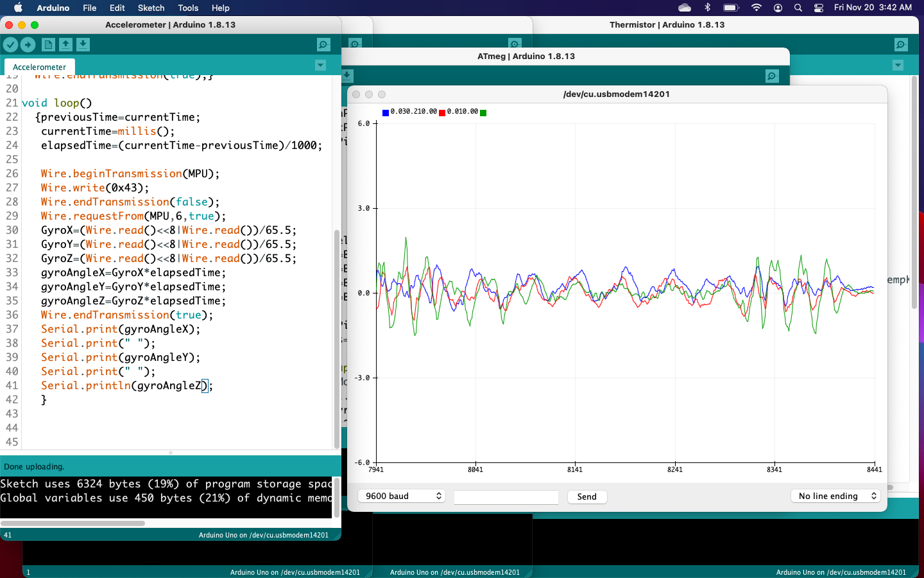The width and height of the screenshot is (924, 578).
Task: Click the serial plotter message input field
Action: (506, 497)
